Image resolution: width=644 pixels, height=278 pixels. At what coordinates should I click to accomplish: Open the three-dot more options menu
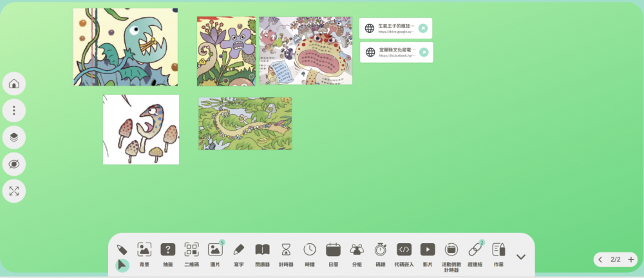coord(14,110)
